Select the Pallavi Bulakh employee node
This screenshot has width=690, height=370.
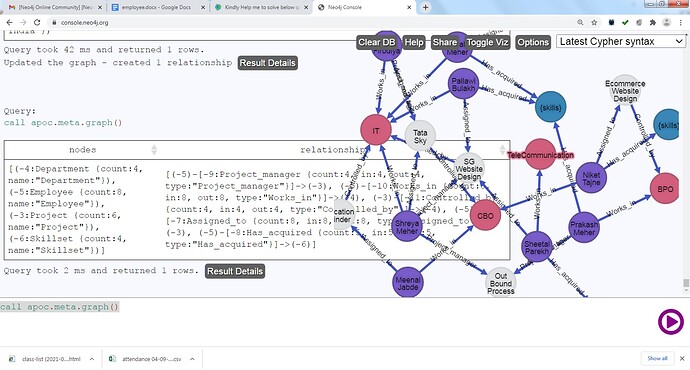click(463, 84)
